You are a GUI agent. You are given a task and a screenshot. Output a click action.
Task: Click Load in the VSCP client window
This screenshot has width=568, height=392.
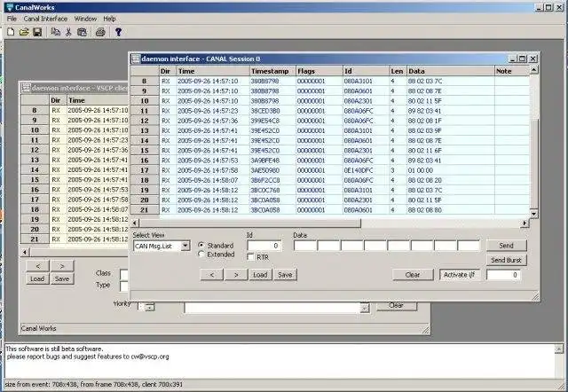pyautogui.click(x=37, y=278)
